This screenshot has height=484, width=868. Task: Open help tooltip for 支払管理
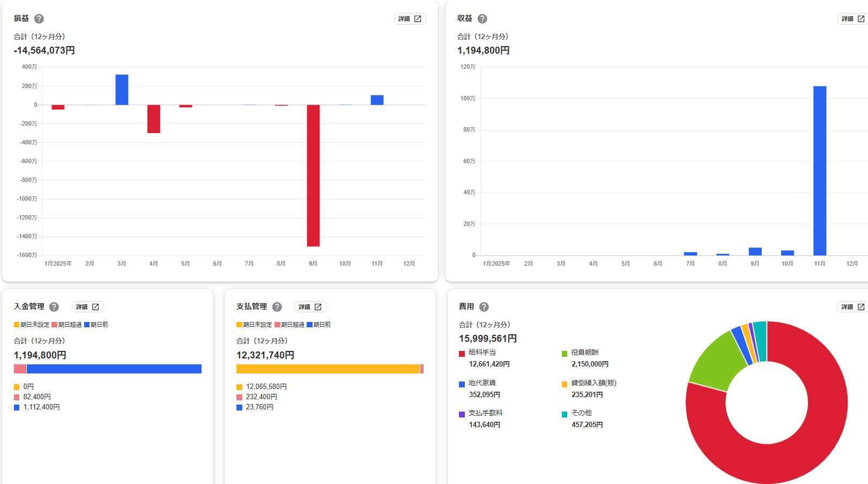pos(277,307)
